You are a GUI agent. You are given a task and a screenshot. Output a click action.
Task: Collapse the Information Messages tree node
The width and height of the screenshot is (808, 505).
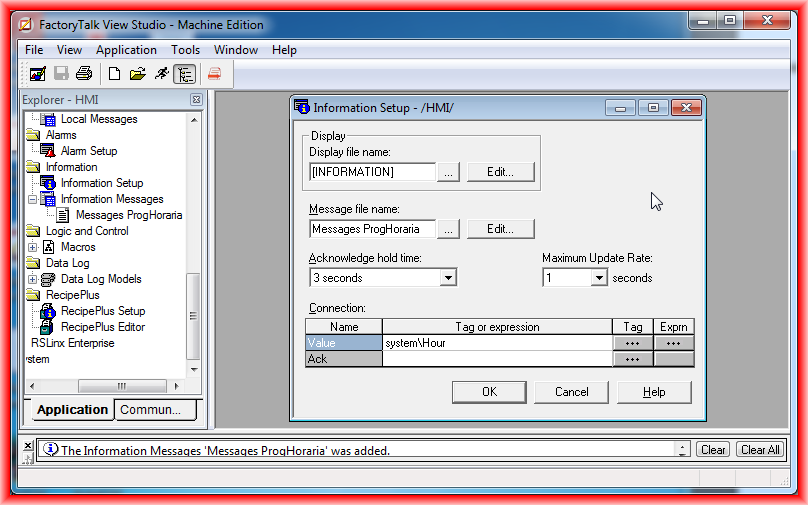point(33,199)
